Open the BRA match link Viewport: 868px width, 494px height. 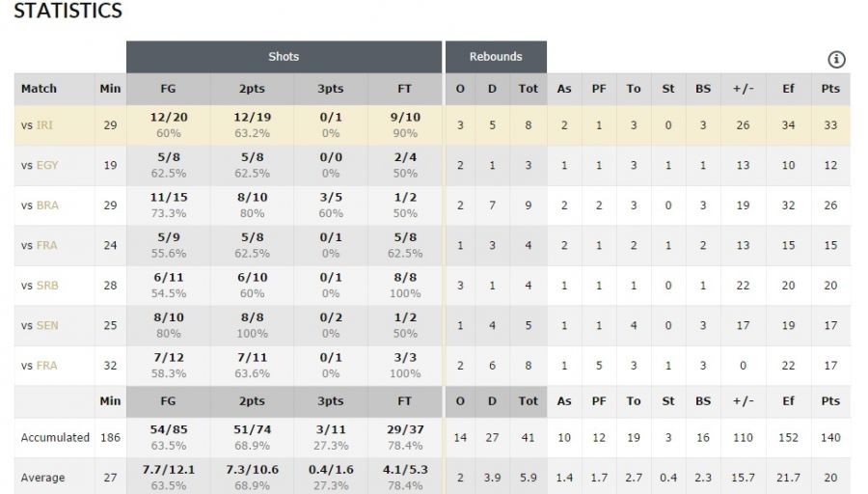tap(47, 206)
